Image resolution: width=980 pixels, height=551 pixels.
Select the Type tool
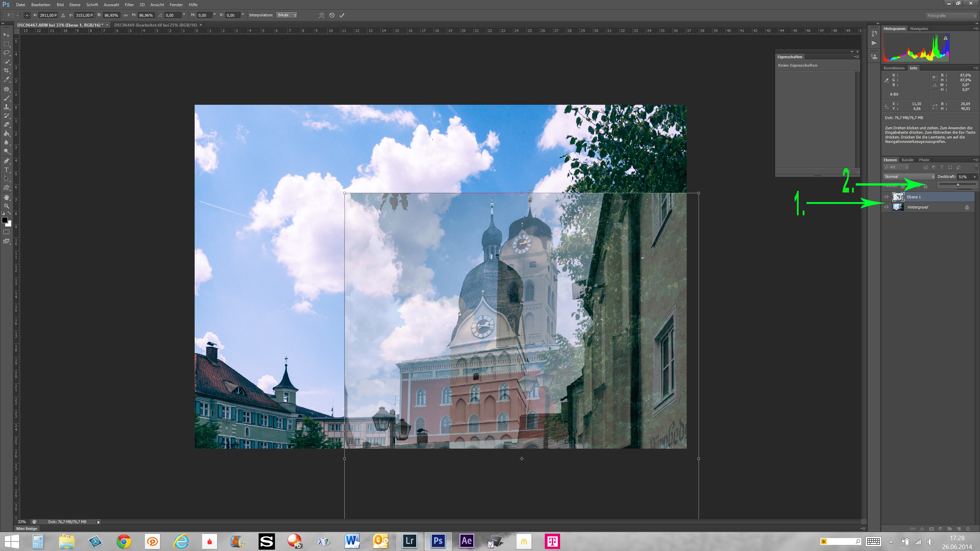(x=6, y=170)
